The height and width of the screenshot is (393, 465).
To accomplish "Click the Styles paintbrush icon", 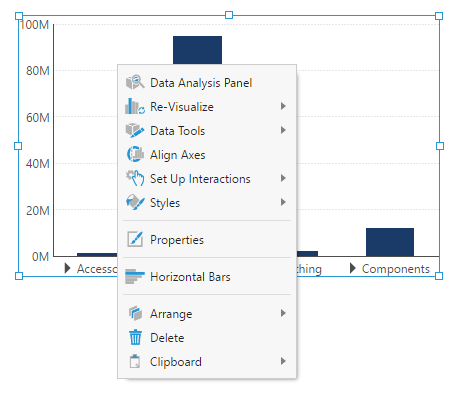I will point(135,202).
